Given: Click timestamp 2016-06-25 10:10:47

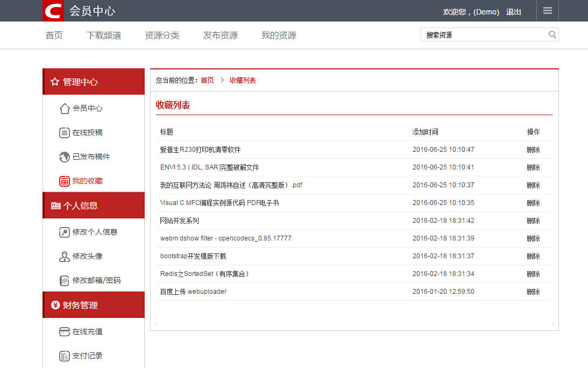Looking at the screenshot, I should [x=443, y=150].
